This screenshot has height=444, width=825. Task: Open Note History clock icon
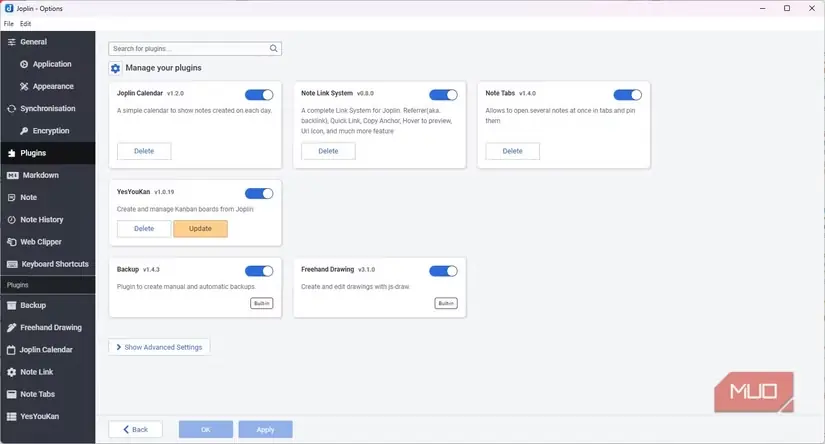[x=12, y=220]
